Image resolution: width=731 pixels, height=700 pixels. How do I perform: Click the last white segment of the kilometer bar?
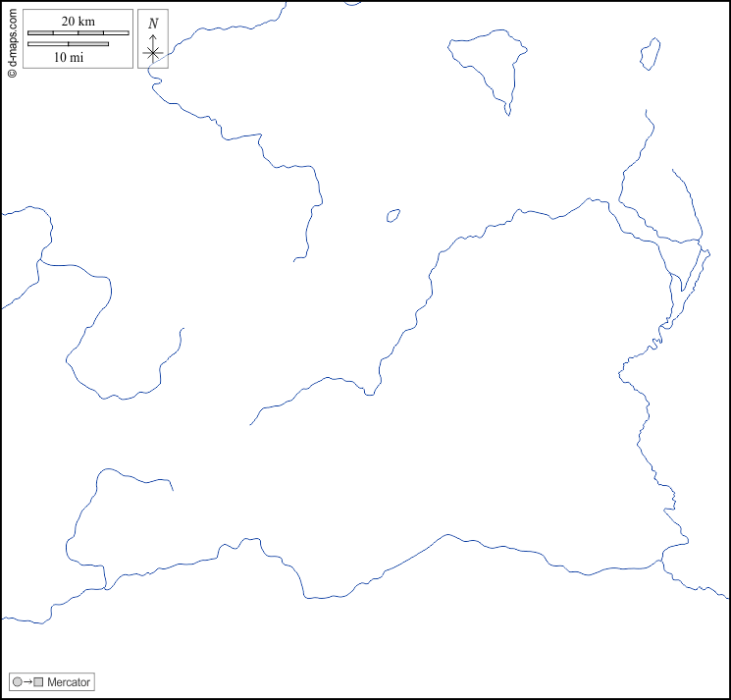click(x=116, y=33)
